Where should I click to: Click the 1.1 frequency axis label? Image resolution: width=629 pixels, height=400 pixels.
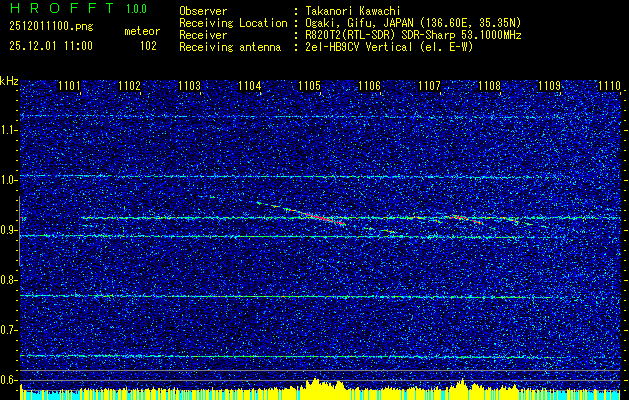(9, 130)
